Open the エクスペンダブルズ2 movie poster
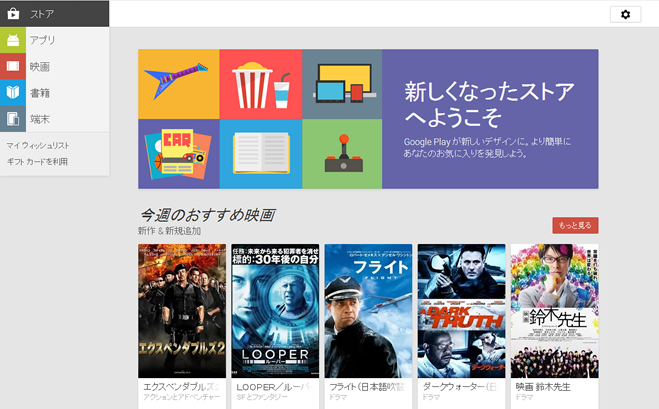 click(x=182, y=311)
